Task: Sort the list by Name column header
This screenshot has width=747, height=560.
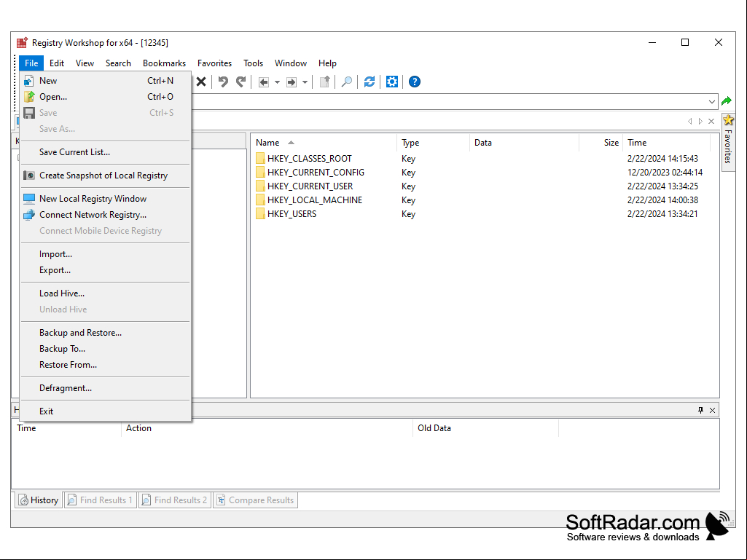Action: point(324,143)
